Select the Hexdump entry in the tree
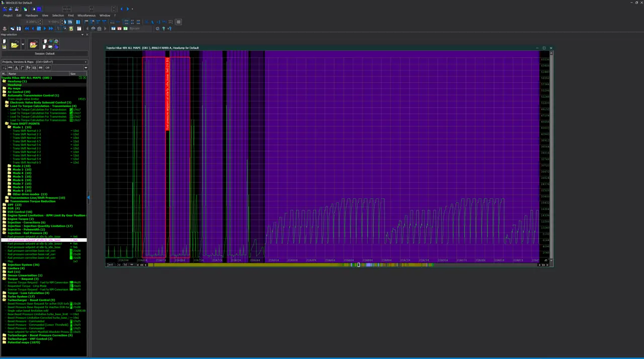 [x=15, y=85]
